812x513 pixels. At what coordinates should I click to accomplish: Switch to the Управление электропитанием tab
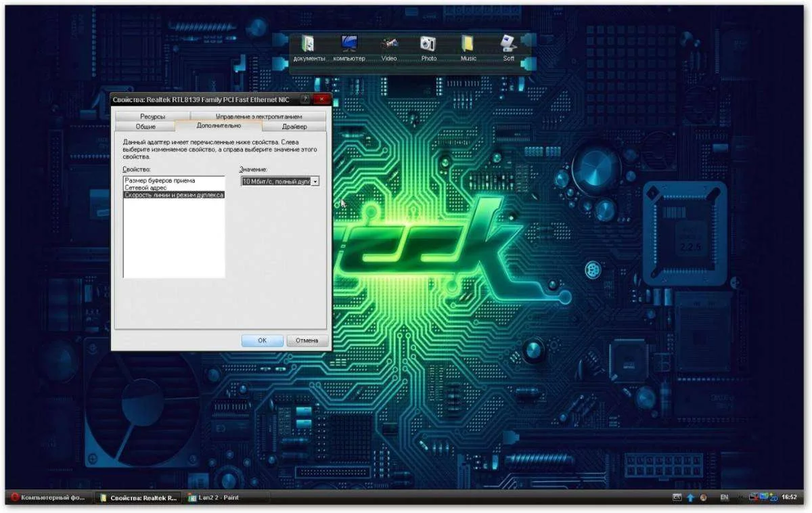point(258,116)
